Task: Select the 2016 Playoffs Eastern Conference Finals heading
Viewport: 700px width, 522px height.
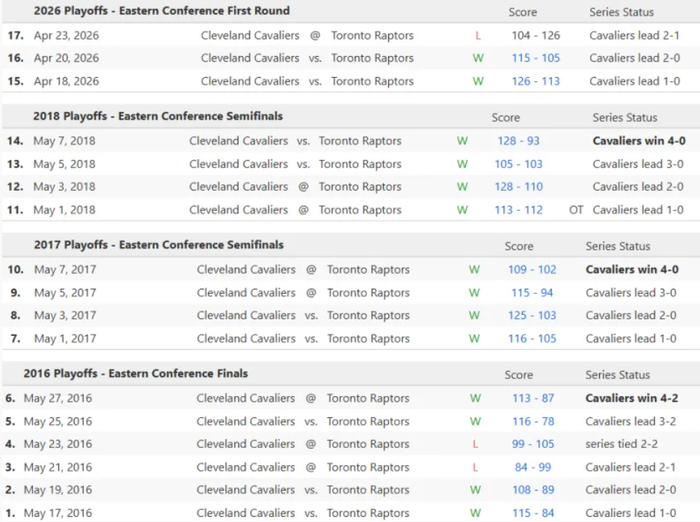Action: (135, 373)
